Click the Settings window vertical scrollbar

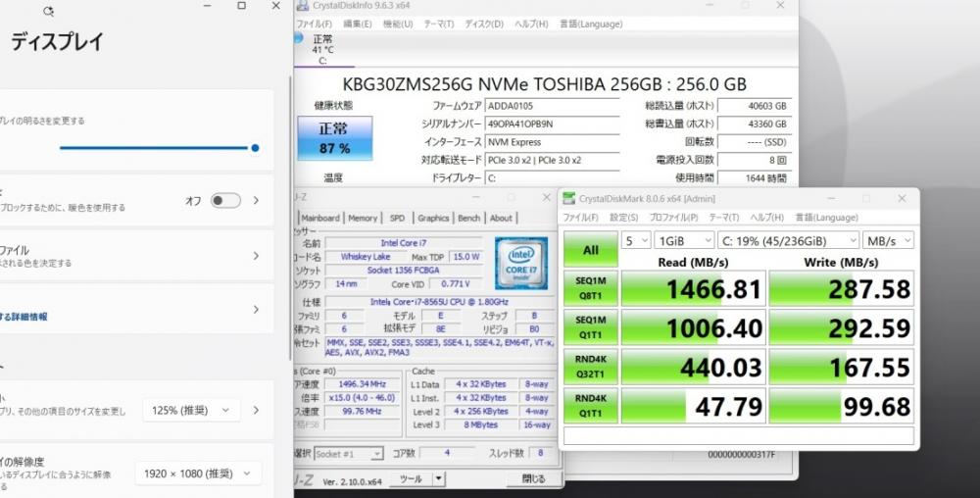pyautogui.click(x=290, y=216)
